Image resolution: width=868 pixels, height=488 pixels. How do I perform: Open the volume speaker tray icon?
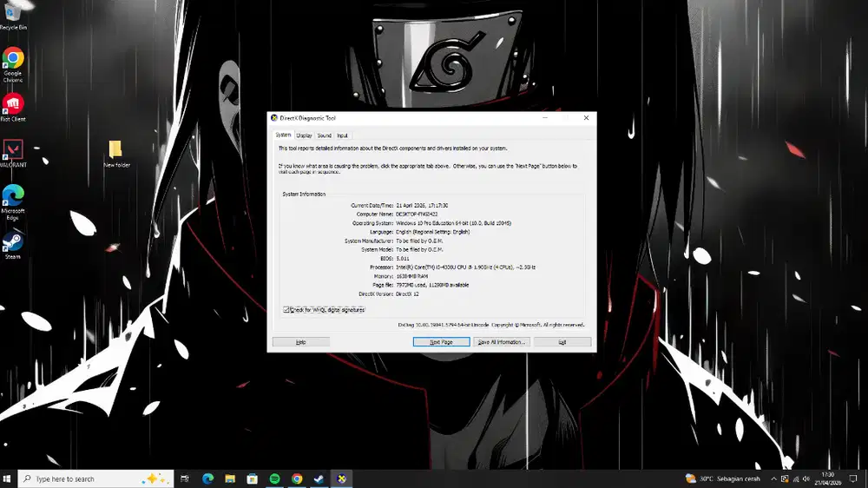[806, 478]
